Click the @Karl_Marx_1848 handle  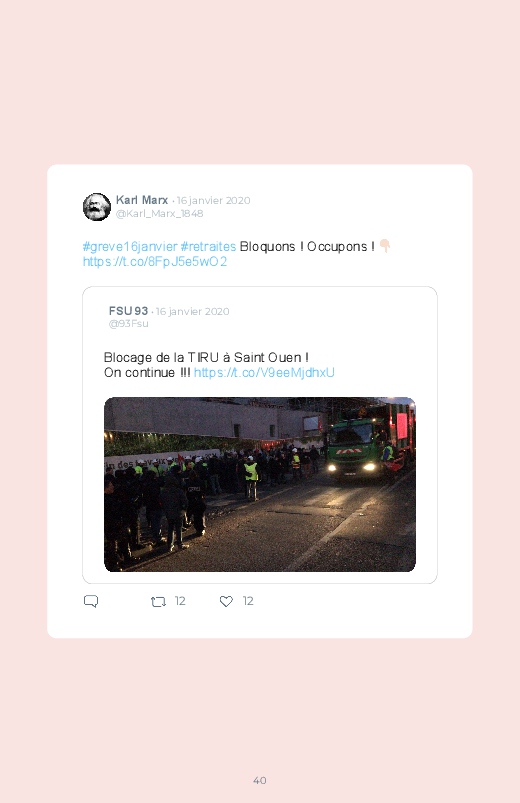click(x=159, y=214)
